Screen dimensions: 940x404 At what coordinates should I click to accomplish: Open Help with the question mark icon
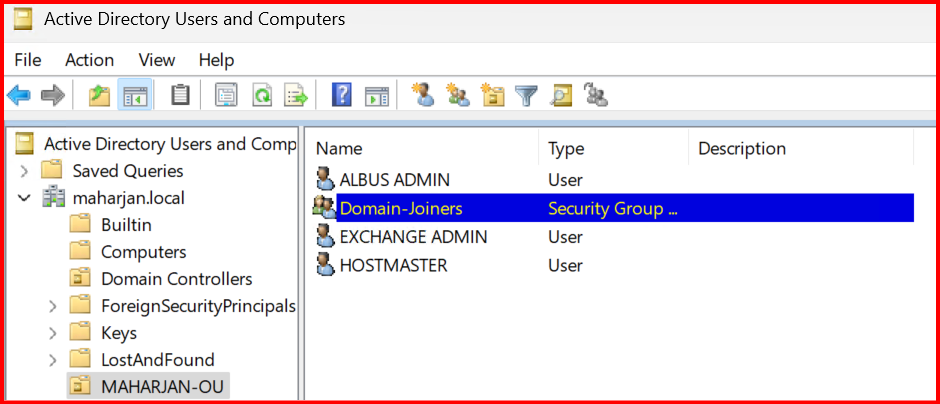point(342,95)
